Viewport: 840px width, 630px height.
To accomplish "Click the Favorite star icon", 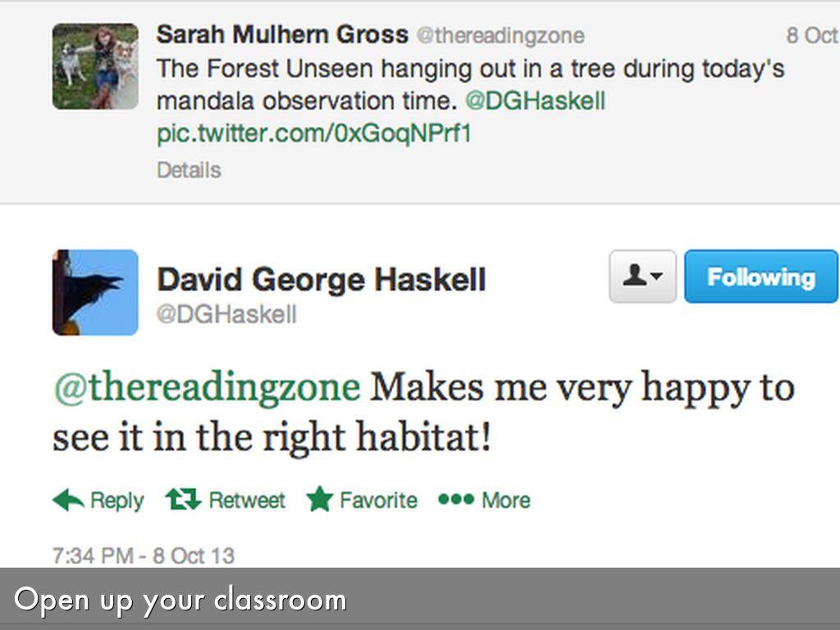I will 319,500.
